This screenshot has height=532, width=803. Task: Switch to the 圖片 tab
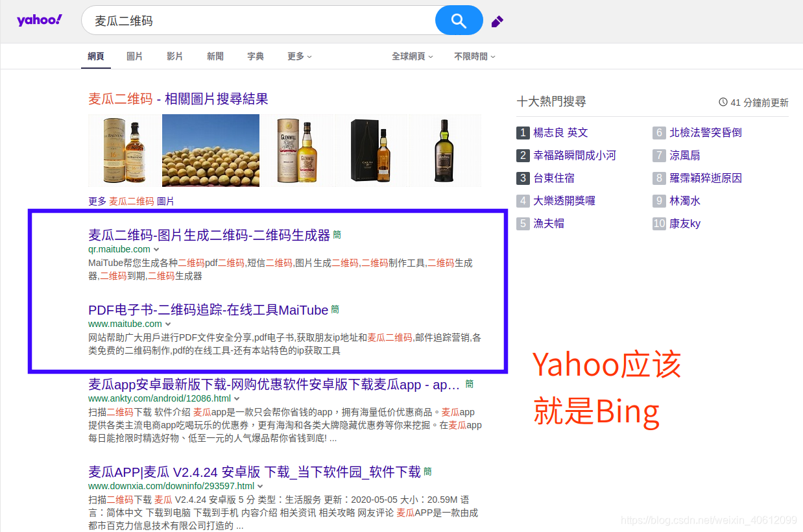135,56
